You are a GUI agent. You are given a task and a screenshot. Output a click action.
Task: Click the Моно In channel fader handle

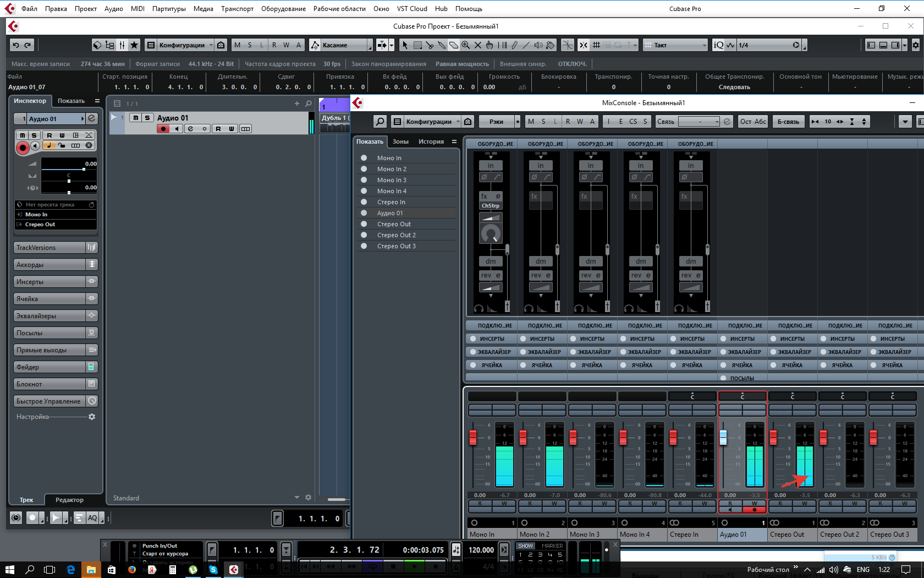(473, 438)
